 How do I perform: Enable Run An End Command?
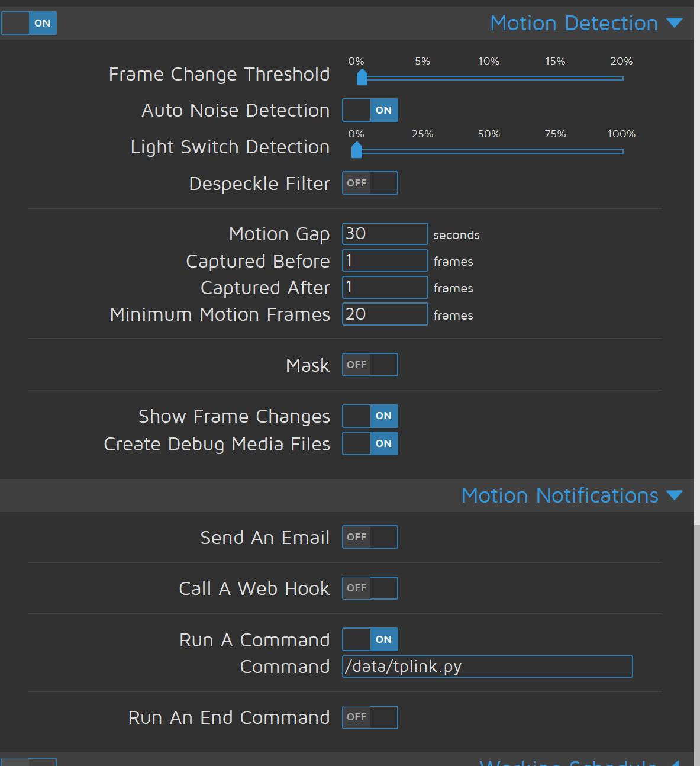369,717
